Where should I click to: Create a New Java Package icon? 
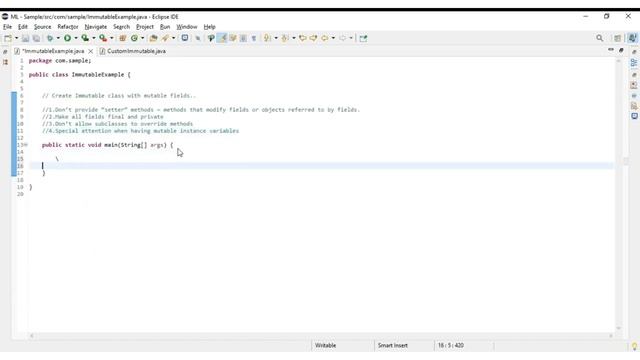click(x=122, y=38)
